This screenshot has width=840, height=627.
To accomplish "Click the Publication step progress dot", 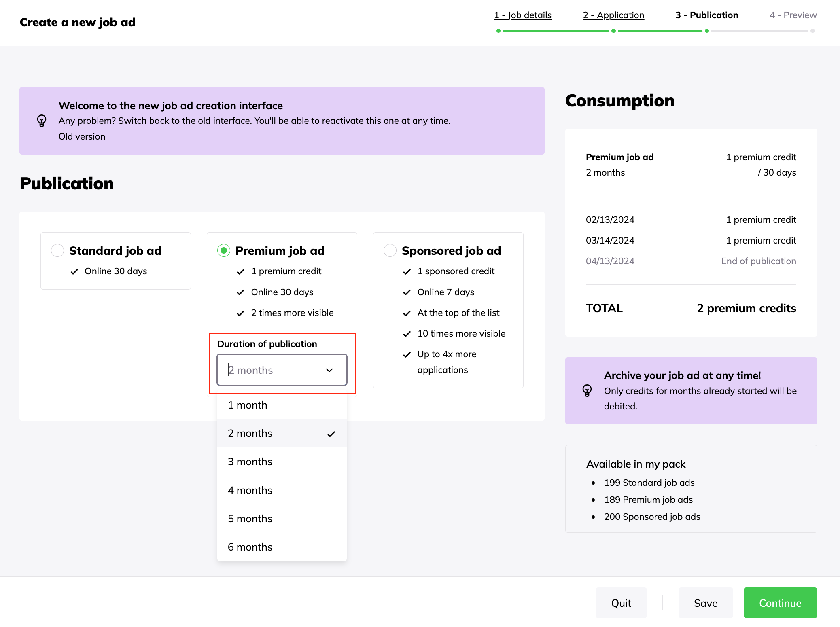I will [x=706, y=31].
